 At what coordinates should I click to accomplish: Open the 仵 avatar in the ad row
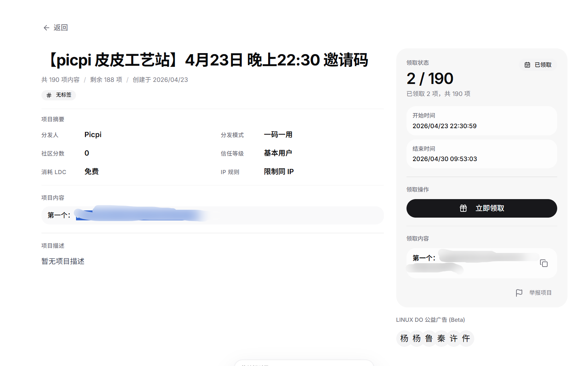(x=466, y=339)
